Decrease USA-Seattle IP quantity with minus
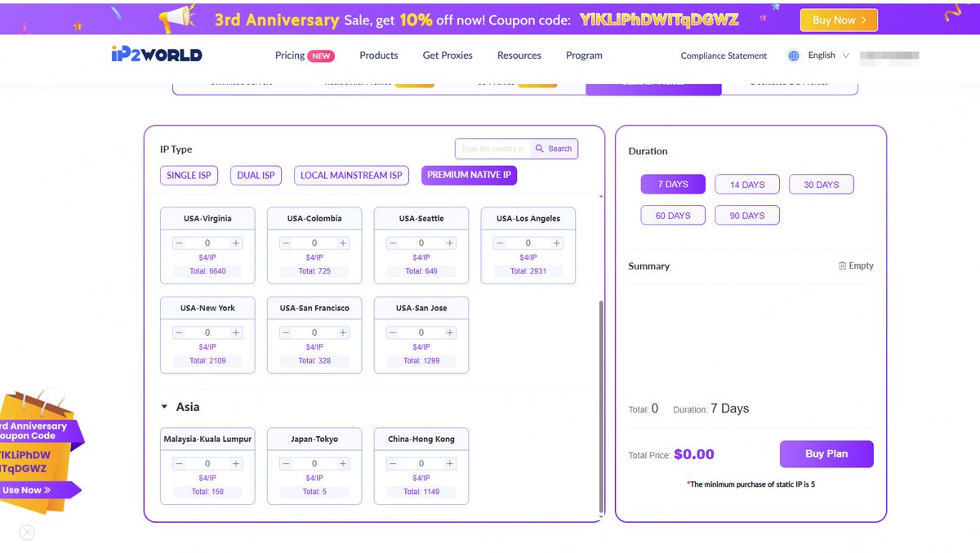This screenshot has width=980, height=553. [x=393, y=243]
